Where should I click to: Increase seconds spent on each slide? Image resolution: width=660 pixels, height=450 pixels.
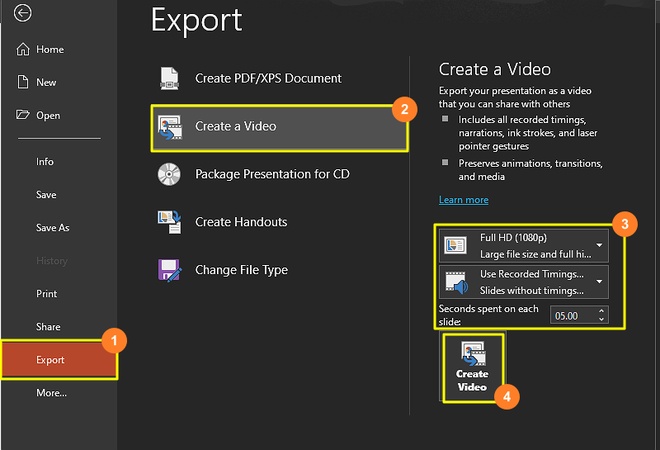601,311
